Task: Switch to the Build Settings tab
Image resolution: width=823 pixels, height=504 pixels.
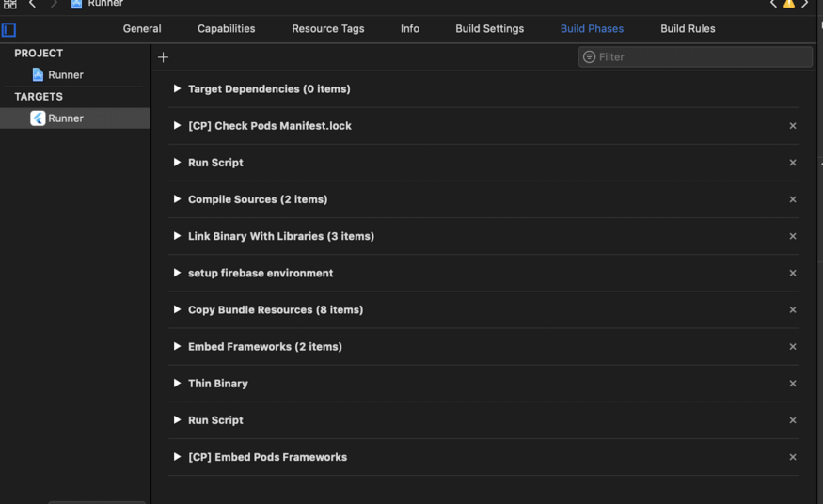Action: coord(489,29)
